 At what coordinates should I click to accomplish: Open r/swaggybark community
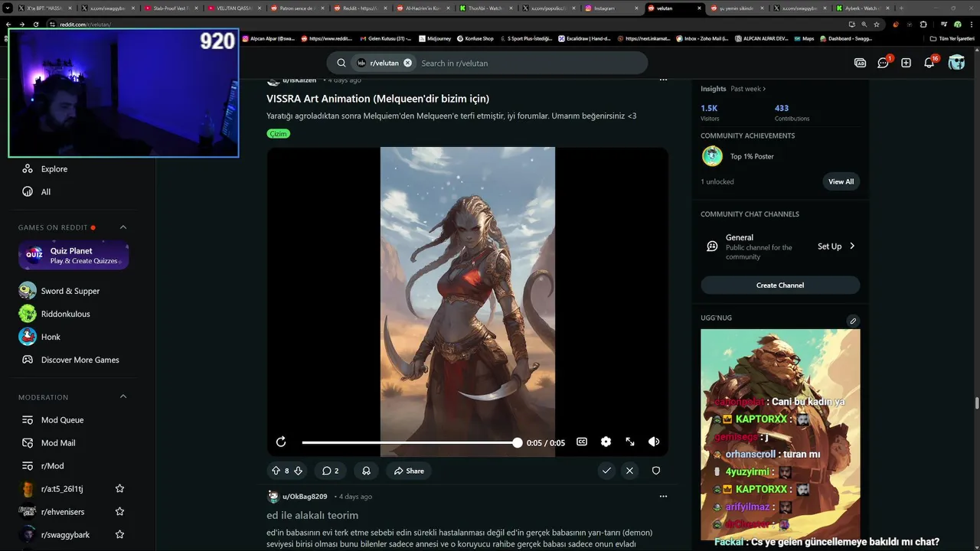(65, 535)
